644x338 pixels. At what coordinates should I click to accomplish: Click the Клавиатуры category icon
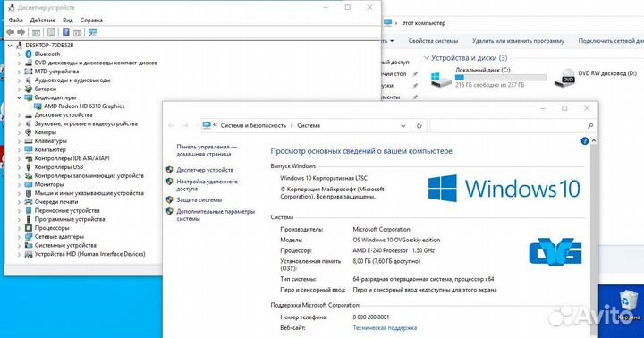tap(29, 141)
